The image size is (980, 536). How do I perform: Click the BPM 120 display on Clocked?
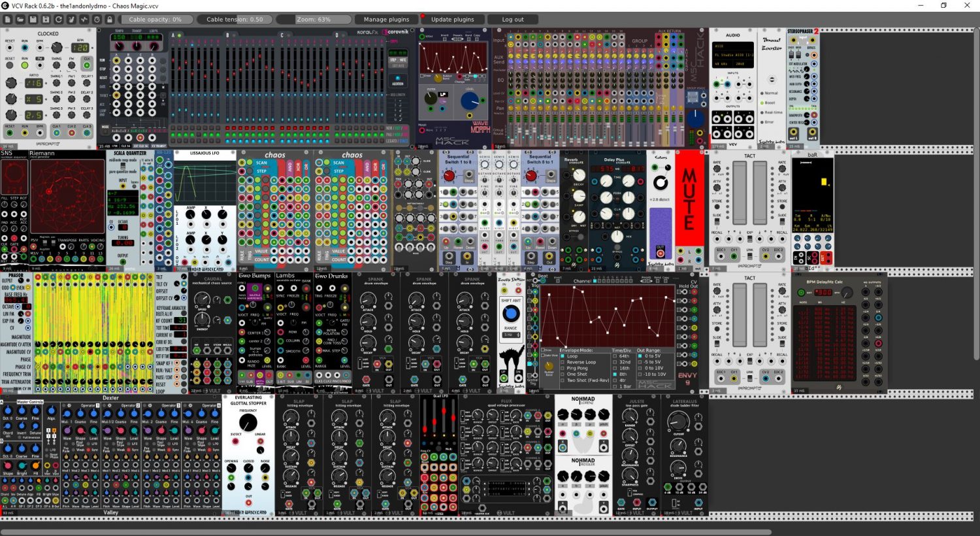coord(80,48)
